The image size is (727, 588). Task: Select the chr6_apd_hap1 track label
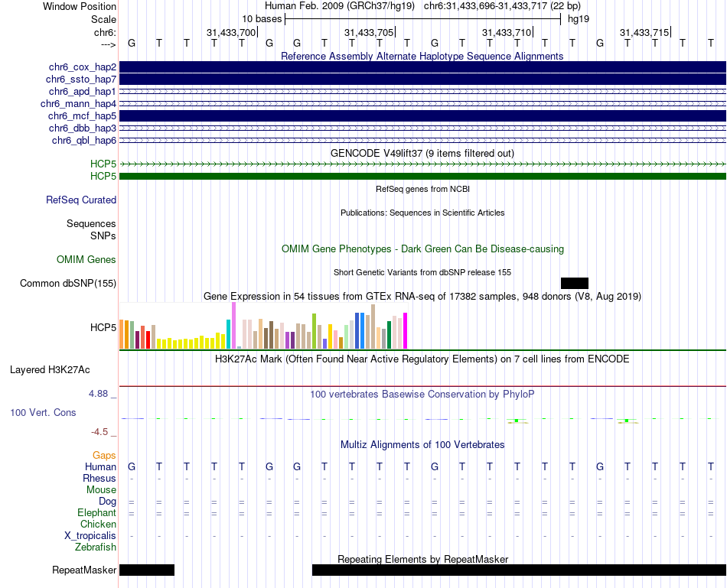click(83, 92)
